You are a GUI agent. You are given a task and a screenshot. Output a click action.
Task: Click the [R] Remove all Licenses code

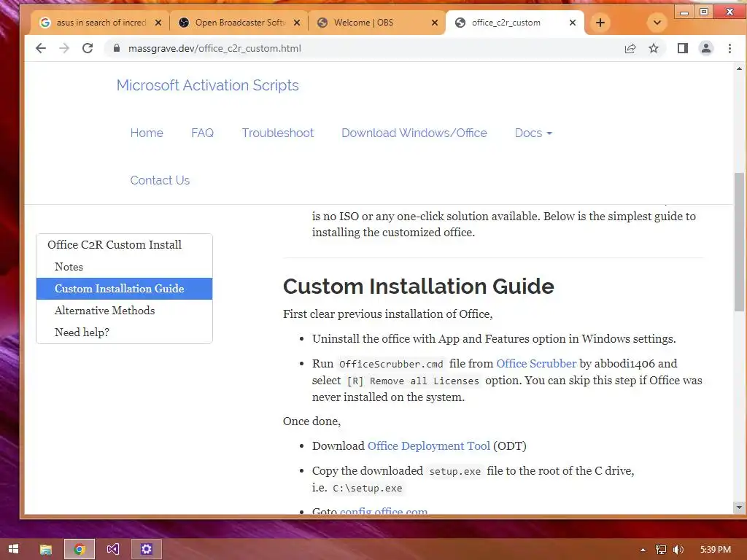[413, 381]
